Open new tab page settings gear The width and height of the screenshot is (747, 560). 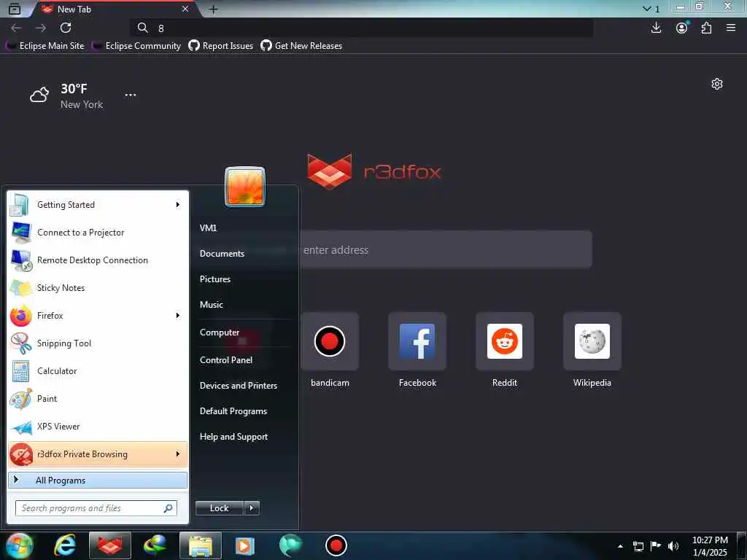coord(717,84)
